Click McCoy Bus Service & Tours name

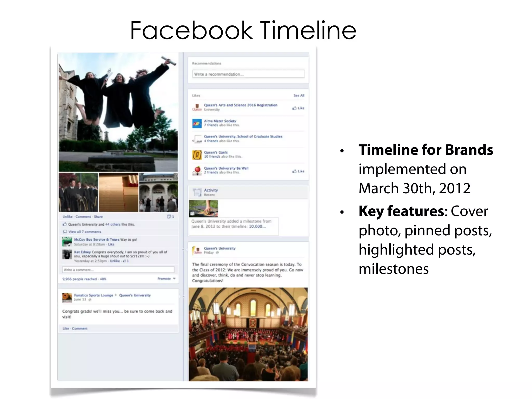97,240
